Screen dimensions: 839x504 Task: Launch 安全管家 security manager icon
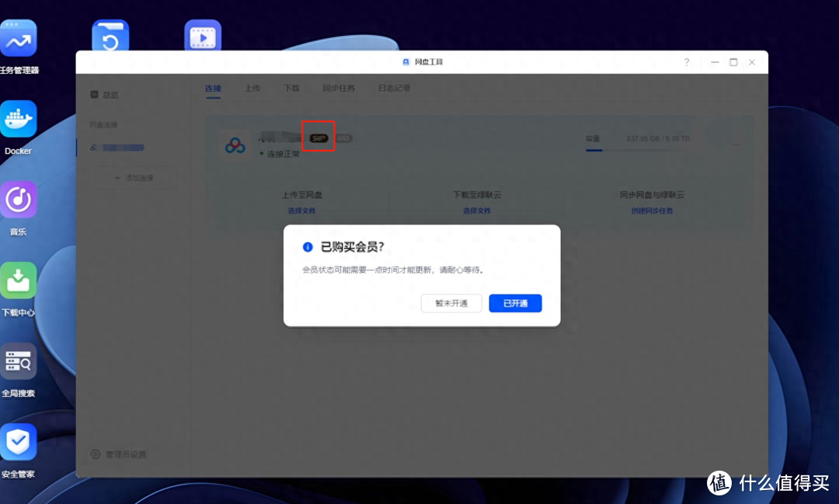[x=18, y=443]
